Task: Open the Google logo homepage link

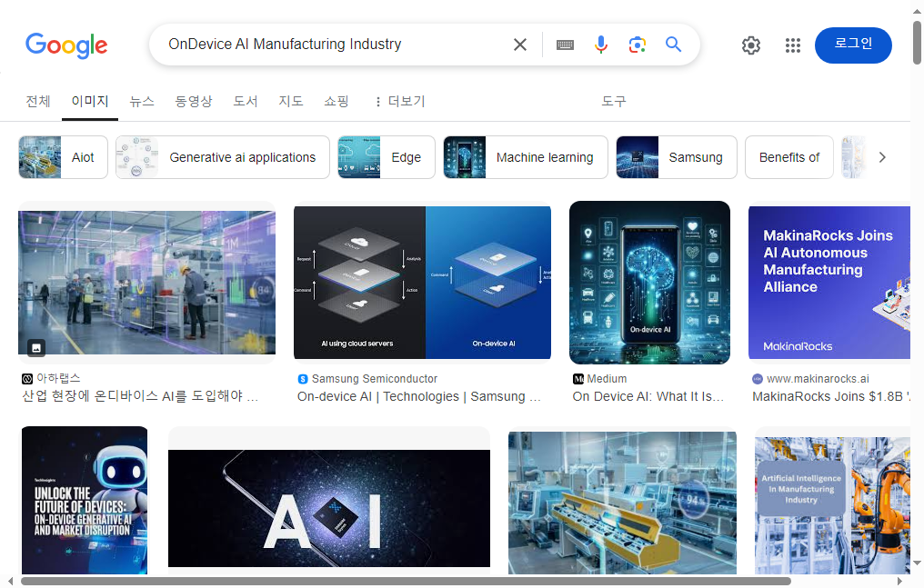Action: (66, 45)
